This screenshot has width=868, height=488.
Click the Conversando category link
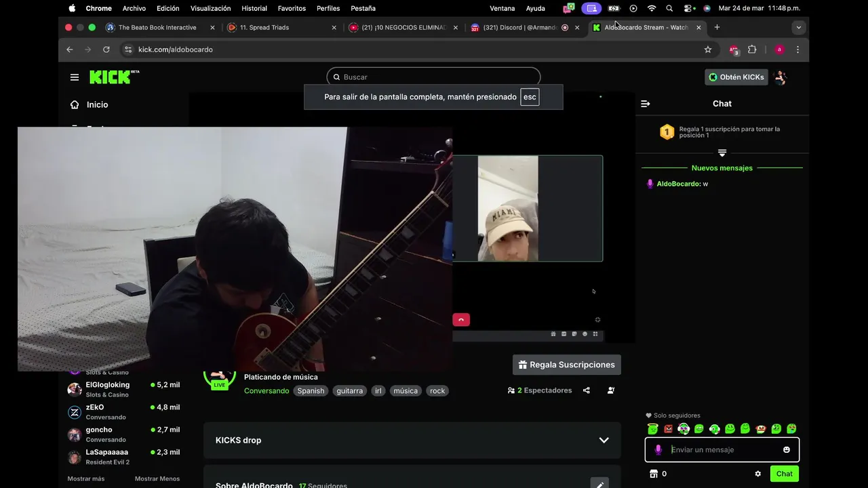[267, 391]
